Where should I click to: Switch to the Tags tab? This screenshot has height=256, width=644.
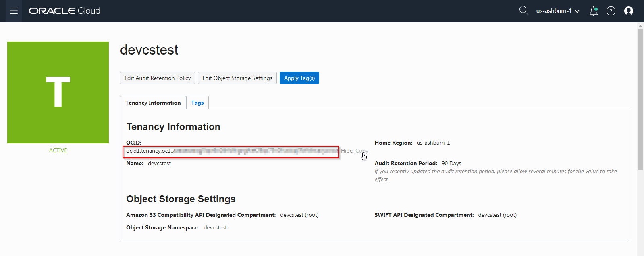(x=197, y=103)
